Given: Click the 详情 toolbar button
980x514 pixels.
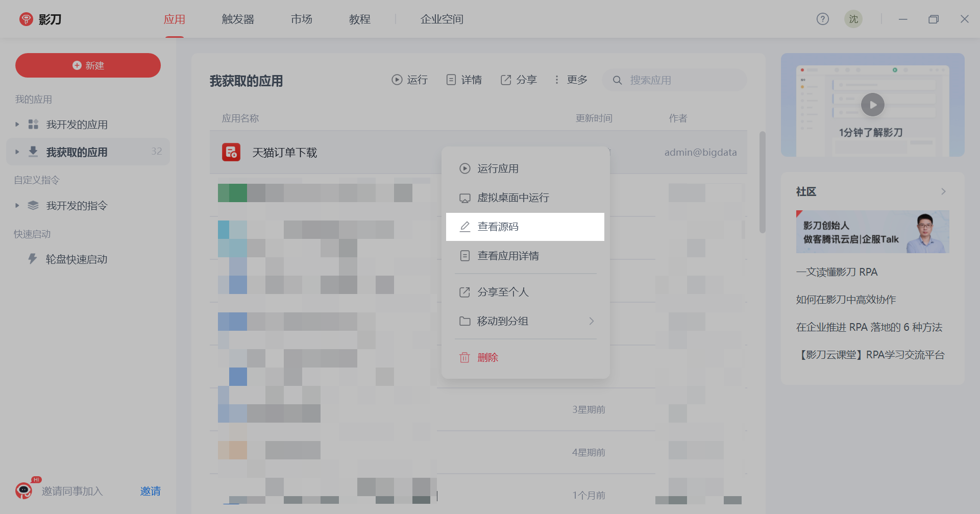Looking at the screenshot, I should click(464, 80).
